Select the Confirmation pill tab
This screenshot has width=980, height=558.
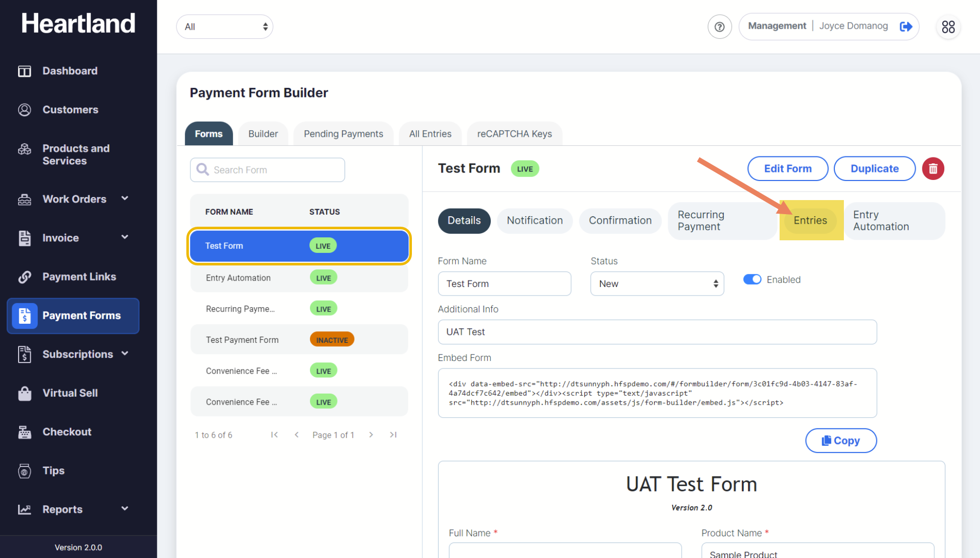pyautogui.click(x=620, y=221)
